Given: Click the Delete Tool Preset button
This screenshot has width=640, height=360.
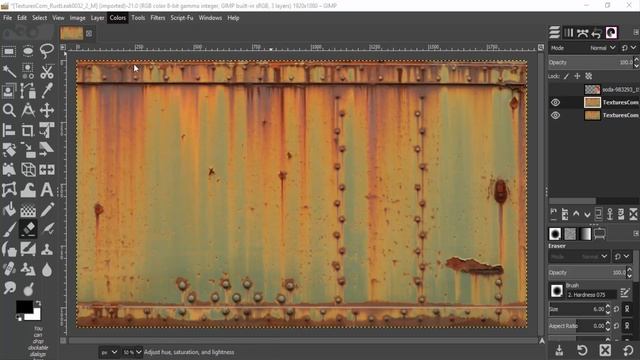Looking at the screenshot, I should 605,350.
